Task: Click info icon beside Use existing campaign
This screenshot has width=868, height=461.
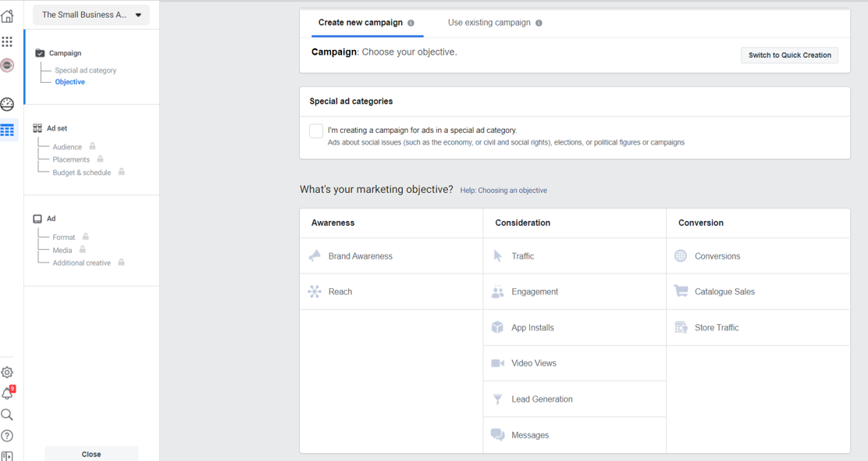Action: (539, 23)
